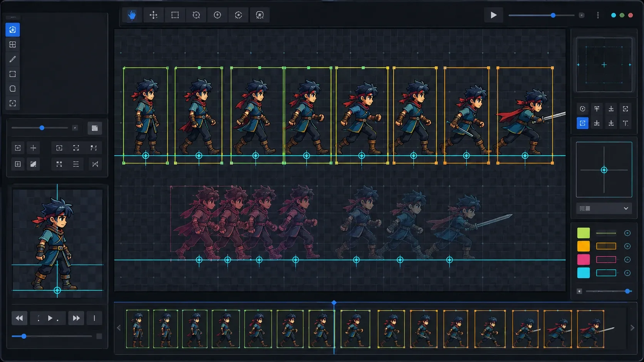This screenshot has height=362, width=644.
Task: Click the highlighted blue alignment icon in right panel
Action: pos(582,123)
